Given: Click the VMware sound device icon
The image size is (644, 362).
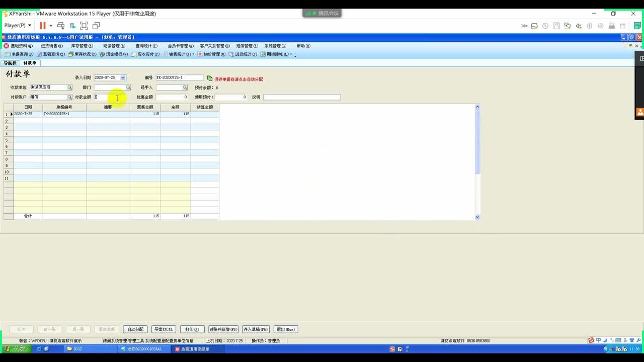Looking at the screenshot, I should point(579,26).
